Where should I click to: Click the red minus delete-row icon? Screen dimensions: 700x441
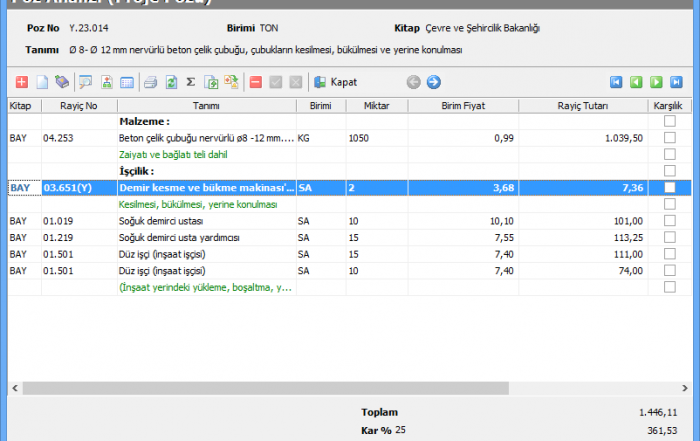[x=256, y=82]
